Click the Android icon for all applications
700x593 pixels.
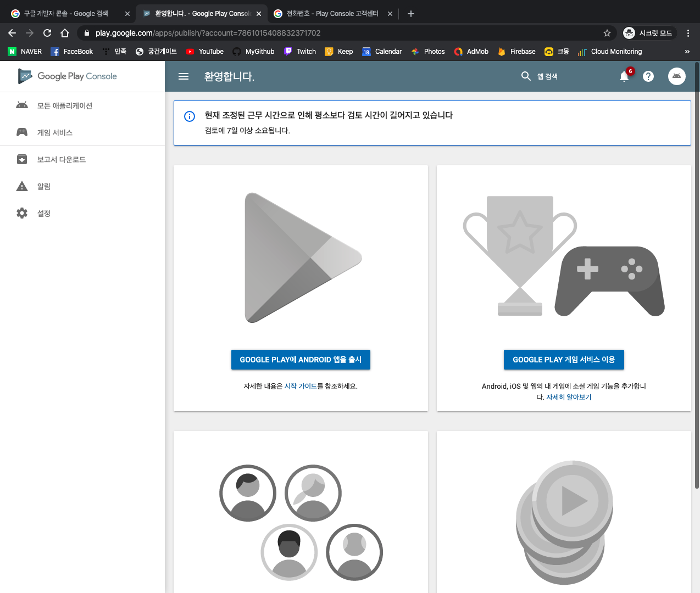(22, 105)
